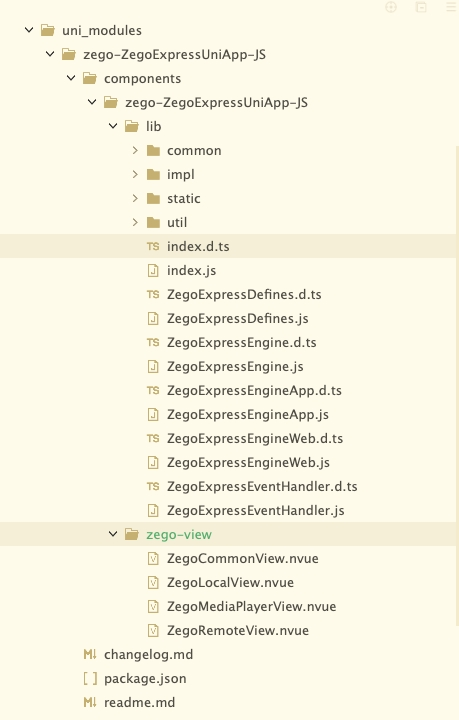Click the JS file icon beside index.js
Image resolution: width=459 pixels, height=720 pixels.
coord(153,270)
